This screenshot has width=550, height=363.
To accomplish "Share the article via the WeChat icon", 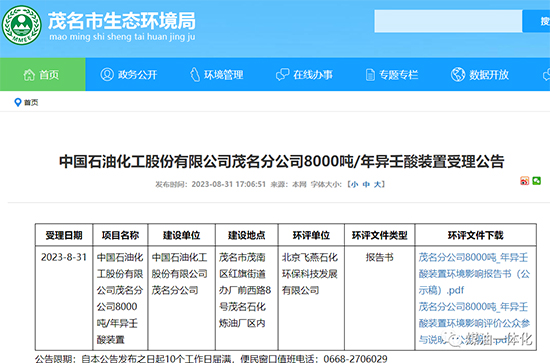I will point(537,181).
